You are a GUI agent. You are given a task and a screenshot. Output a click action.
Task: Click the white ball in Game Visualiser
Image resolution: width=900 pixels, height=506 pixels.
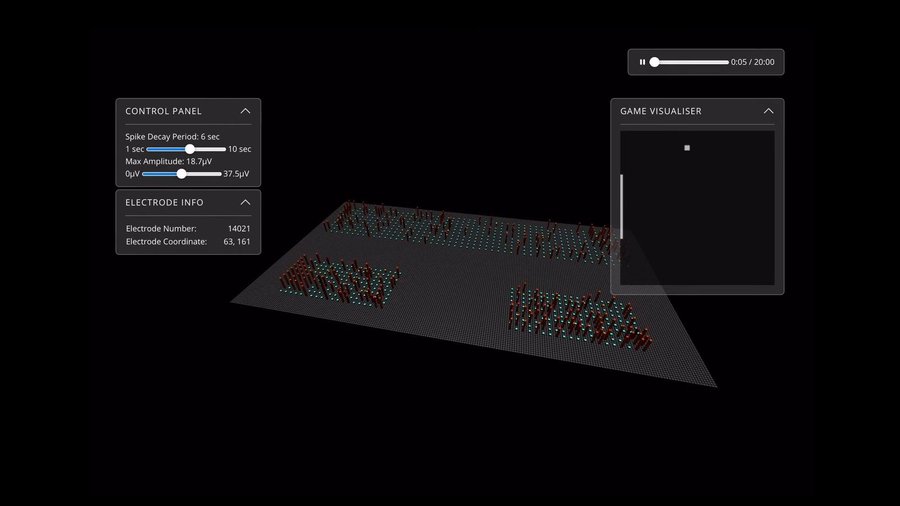pyautogui.click(x=687, y=148)
